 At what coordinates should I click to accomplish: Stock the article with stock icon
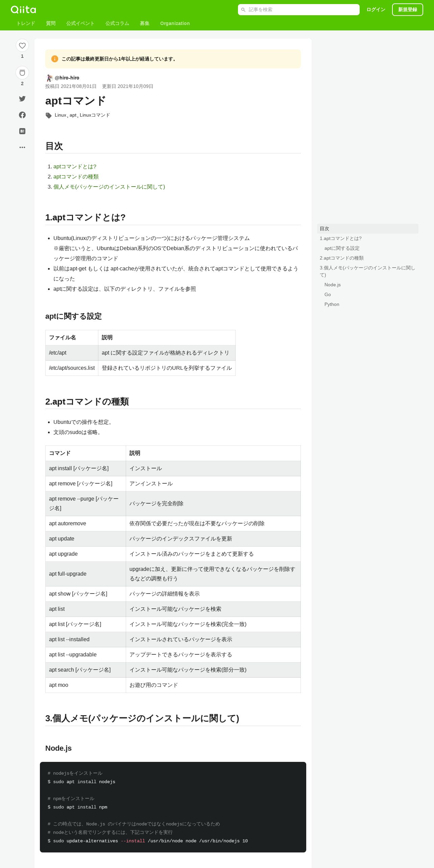[x=22, y=73]
